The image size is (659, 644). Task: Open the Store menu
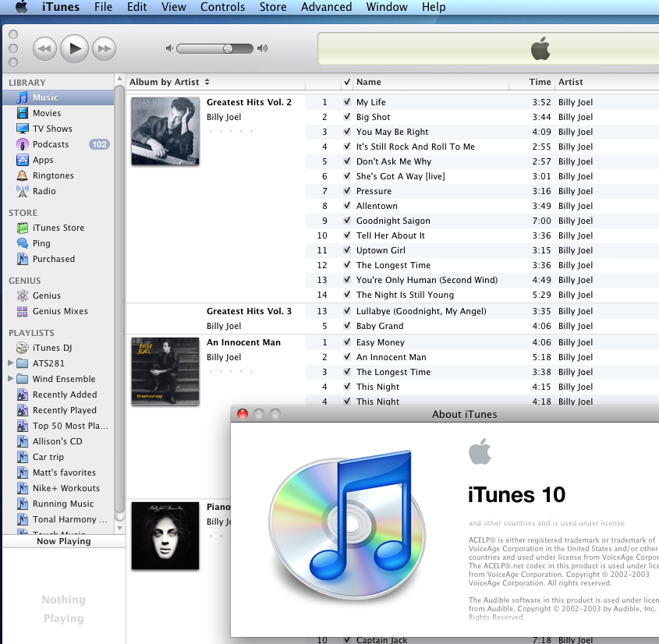(273, 7)
